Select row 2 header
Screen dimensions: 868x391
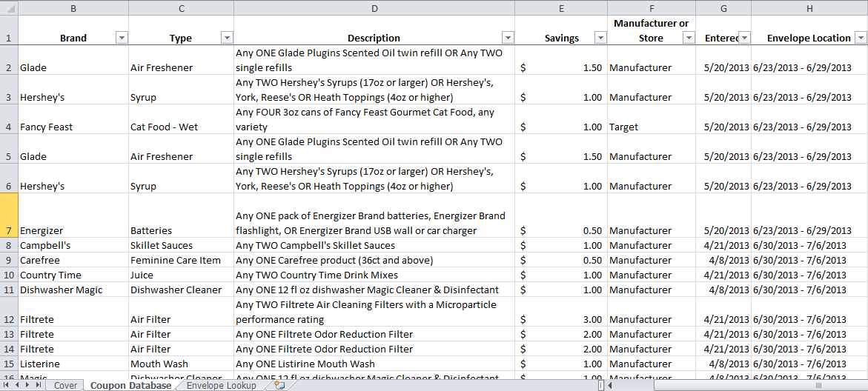coord(9,60)
